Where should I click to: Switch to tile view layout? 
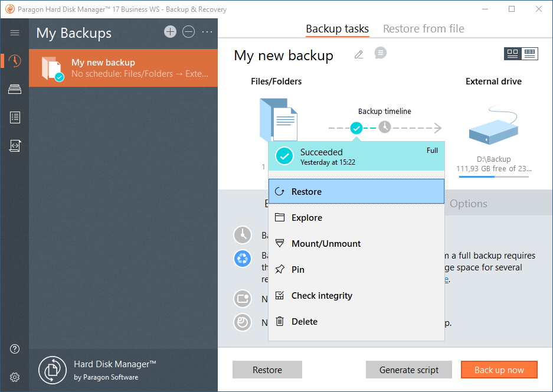click(512, 54)
